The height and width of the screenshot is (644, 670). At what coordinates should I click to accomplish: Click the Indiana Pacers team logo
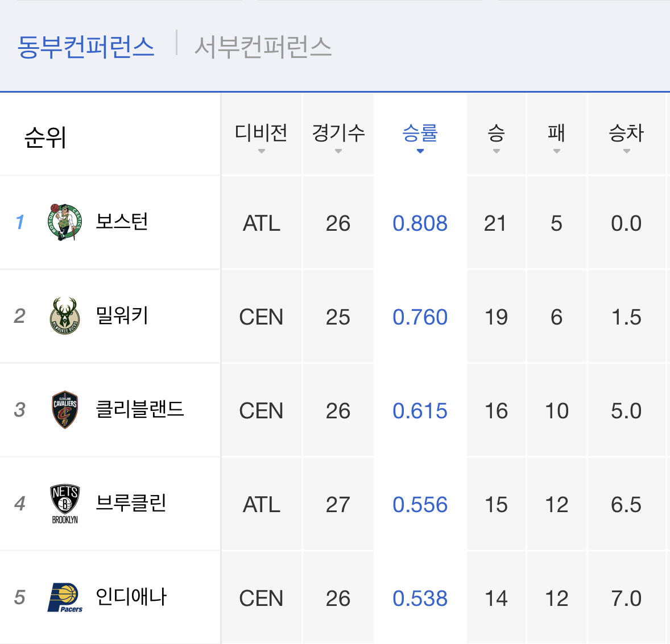coord(65,597)
